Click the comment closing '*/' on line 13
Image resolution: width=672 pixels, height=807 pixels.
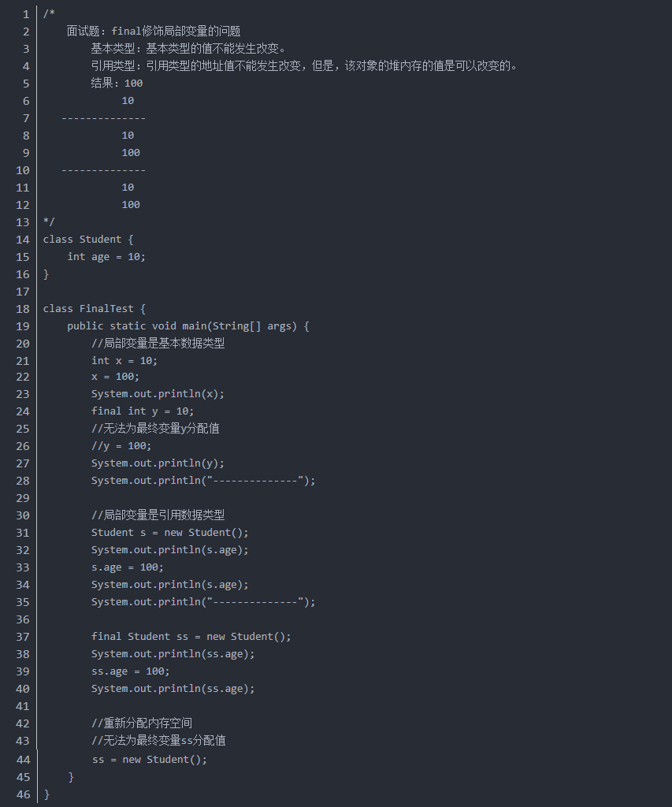click(x=49, y=221)
